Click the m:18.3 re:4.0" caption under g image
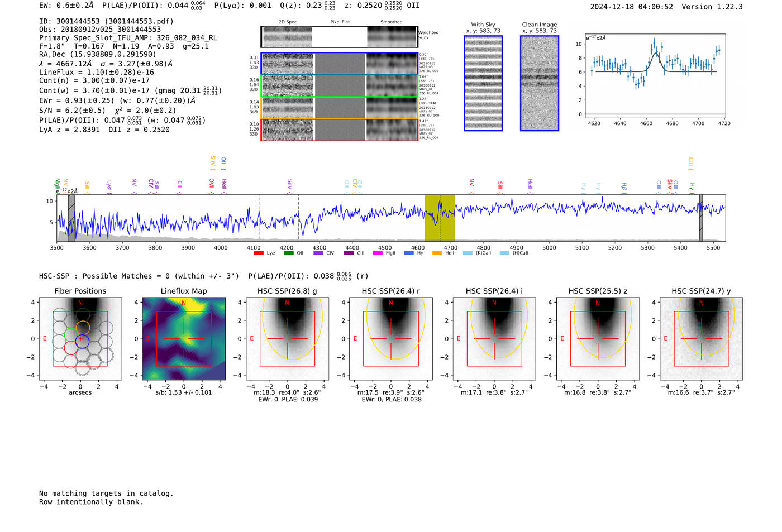Viewport: 782px width, 532px height. (x=287, y=392)
